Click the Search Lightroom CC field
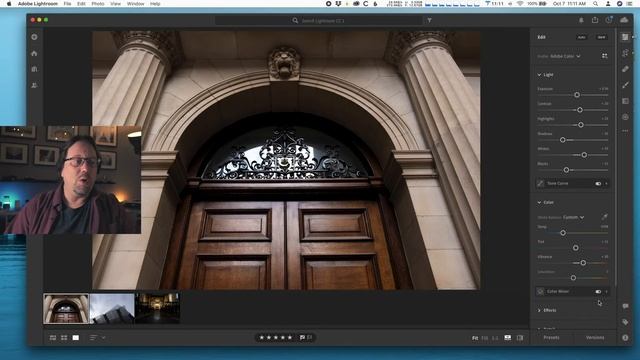 coord(319,20)
